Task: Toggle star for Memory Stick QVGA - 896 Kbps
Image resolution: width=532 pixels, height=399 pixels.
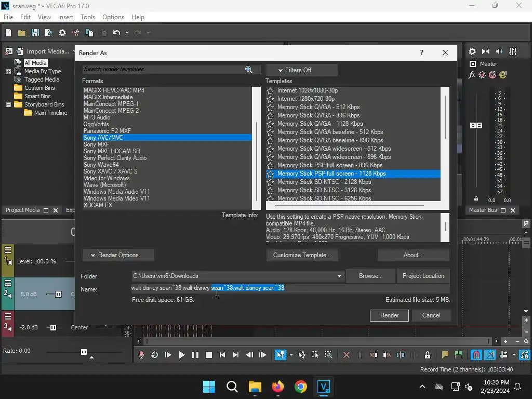Action: (x=270, y=116)
